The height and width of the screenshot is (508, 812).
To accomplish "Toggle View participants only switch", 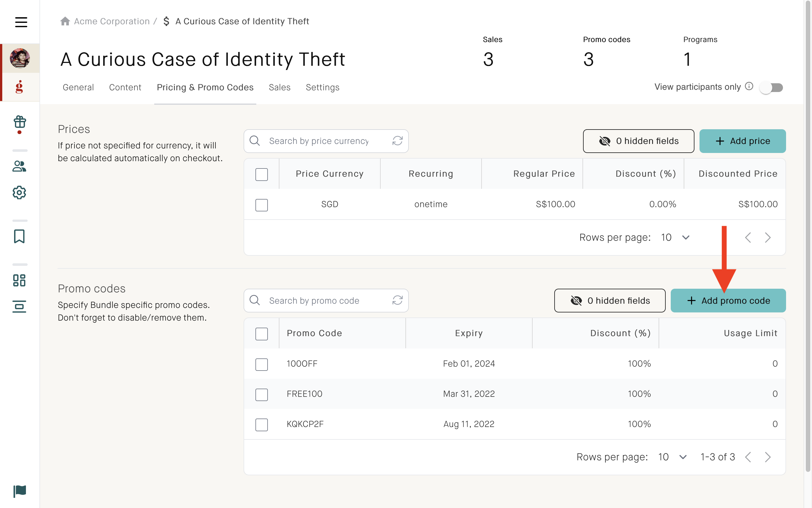I will coord(772,88).
